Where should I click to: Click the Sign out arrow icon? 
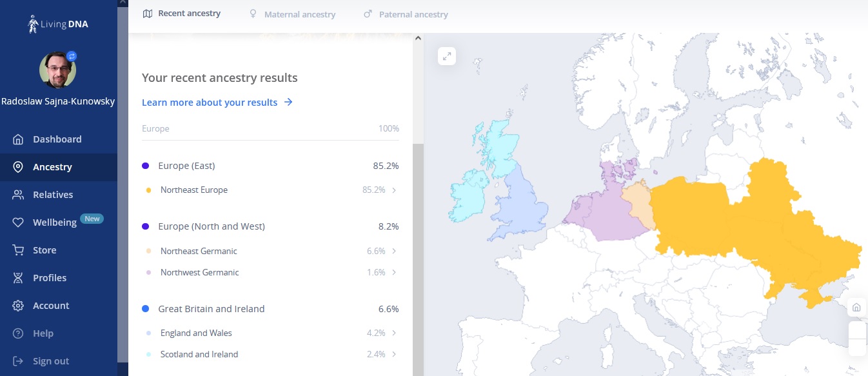(x=19, y=361)
